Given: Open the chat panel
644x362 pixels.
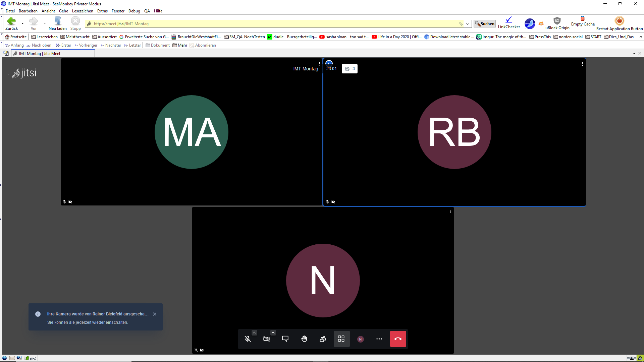Looking at the screenshot, I should pyautogui.click(x=285, y=339).
